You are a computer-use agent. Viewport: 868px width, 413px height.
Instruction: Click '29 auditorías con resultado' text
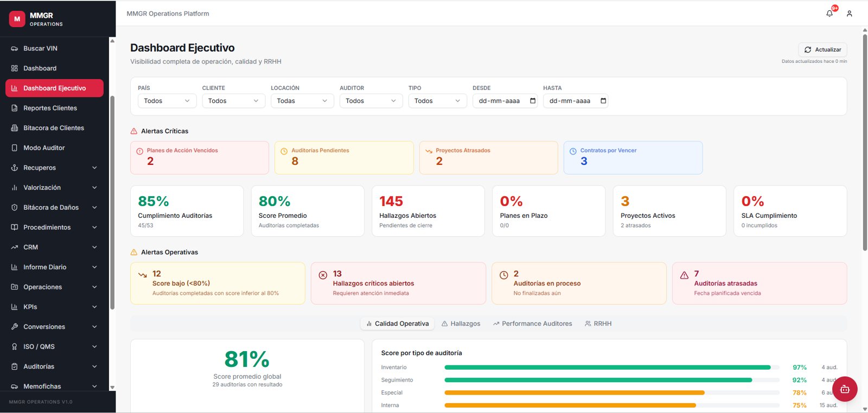point(247,385)
